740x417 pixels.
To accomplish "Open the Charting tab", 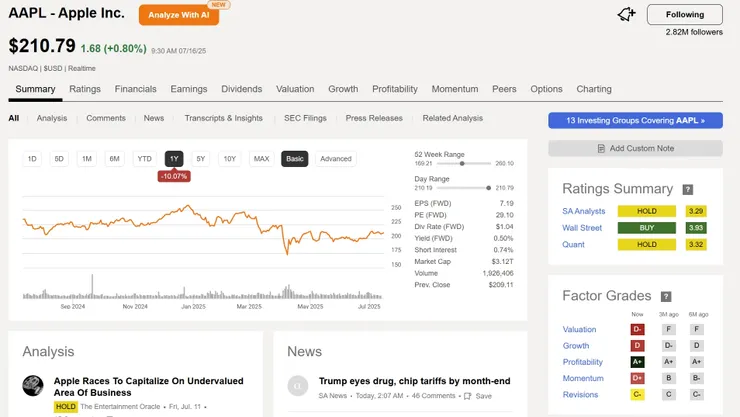I will (x=594, y=89).
